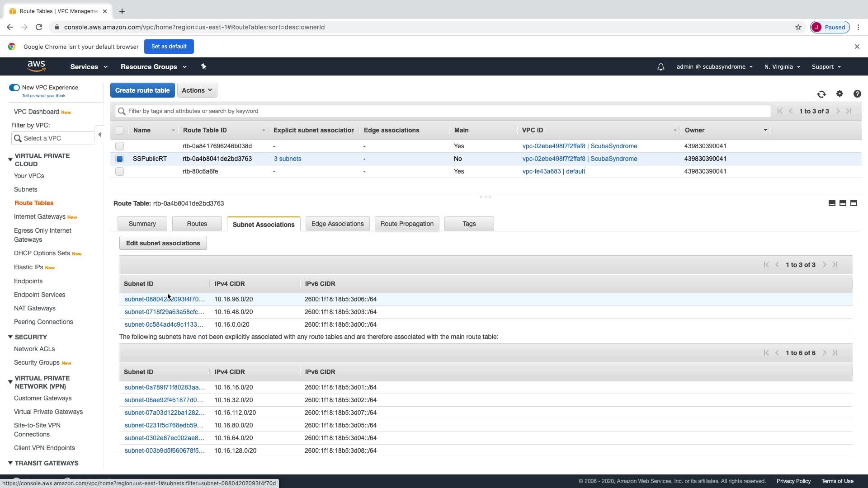Viewport: 868px width, 488px height.
Task: Click the help question mark icon
Action: pos(857,94)
